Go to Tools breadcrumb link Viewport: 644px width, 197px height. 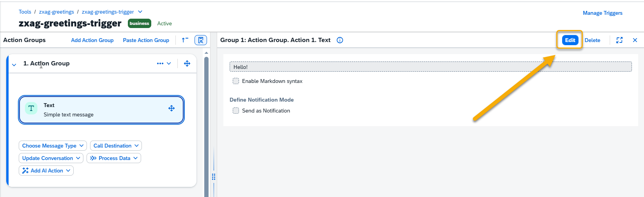(x=25, y=12)
